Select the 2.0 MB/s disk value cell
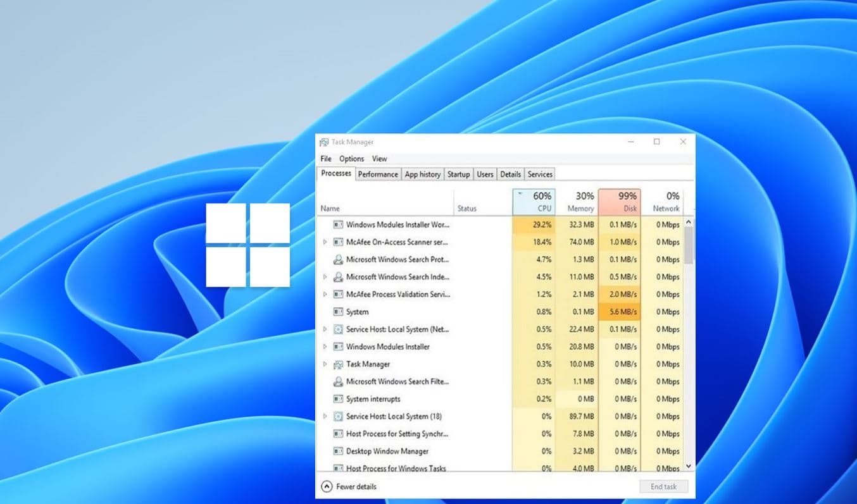Screen dimensions: 857x504 tap(619, 294)
